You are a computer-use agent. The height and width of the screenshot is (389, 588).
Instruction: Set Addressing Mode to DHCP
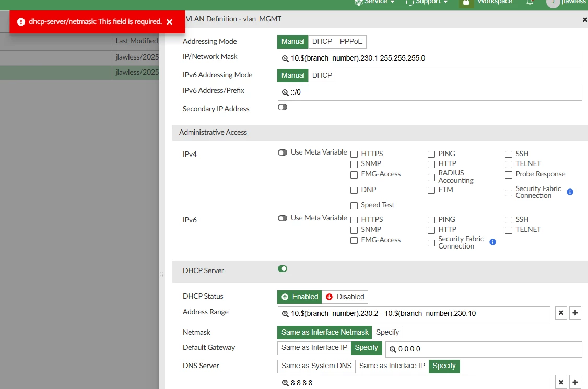point(322,42)
